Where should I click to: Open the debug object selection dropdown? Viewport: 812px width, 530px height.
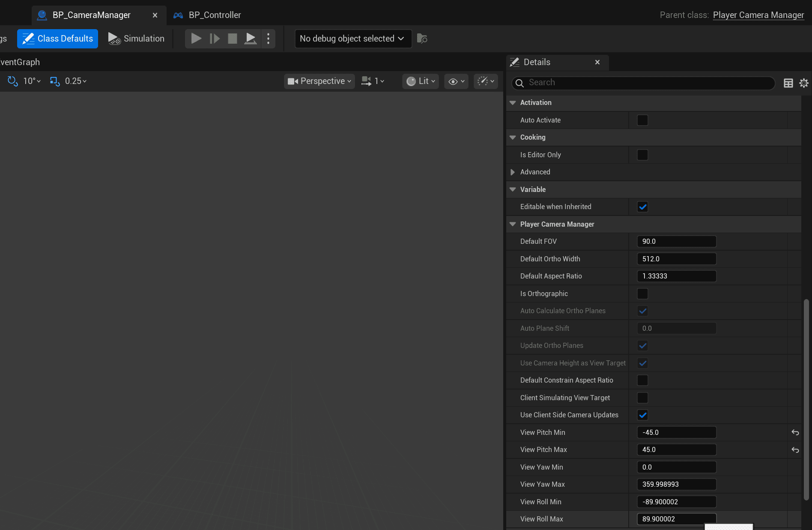[x=352, y=39]
